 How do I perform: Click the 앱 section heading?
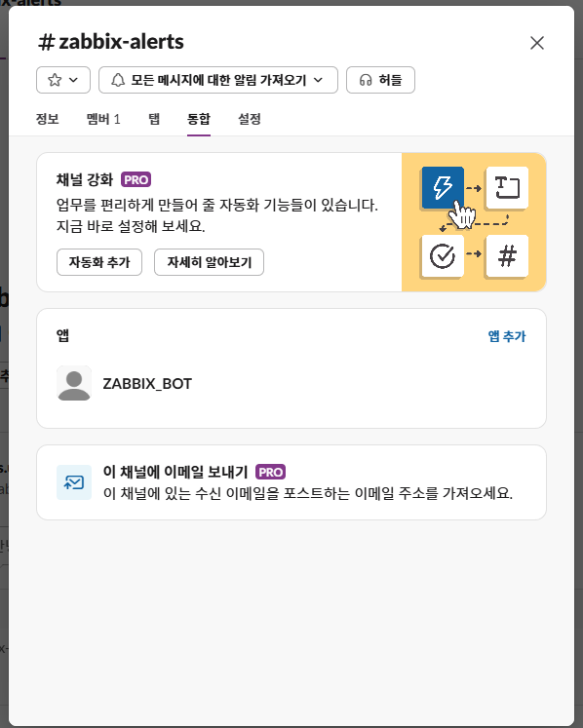click(62, 335)
